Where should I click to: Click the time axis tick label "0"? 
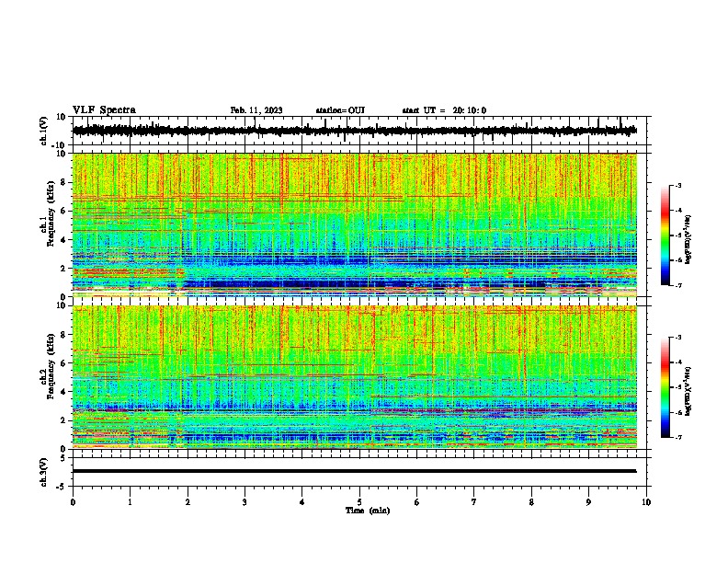[73, 502]
